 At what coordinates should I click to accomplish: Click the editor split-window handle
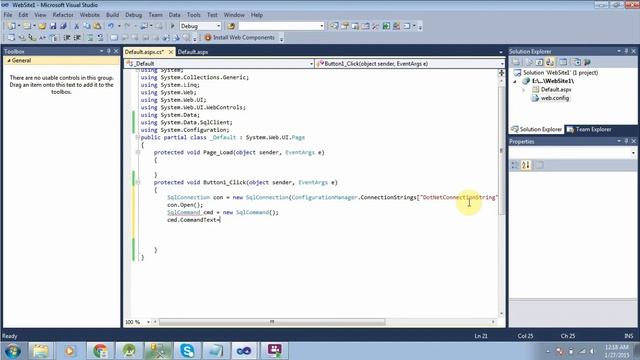coord(502,73)
